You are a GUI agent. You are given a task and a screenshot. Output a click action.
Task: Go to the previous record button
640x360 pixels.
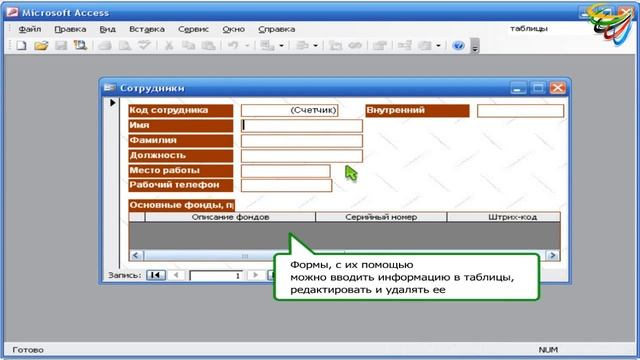click(176, 275)
